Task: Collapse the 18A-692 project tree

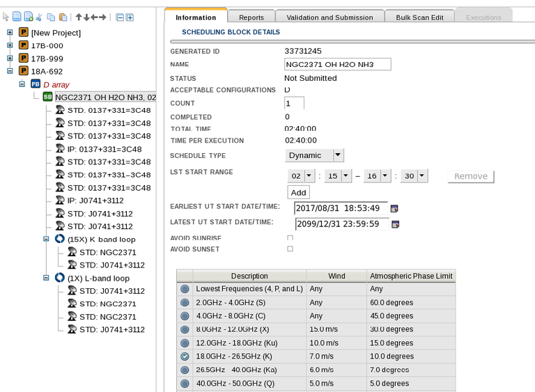Action: click(x=10, y=71)
